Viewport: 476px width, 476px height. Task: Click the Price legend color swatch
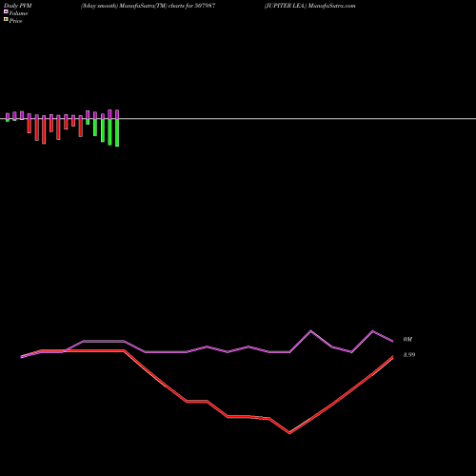6,19
